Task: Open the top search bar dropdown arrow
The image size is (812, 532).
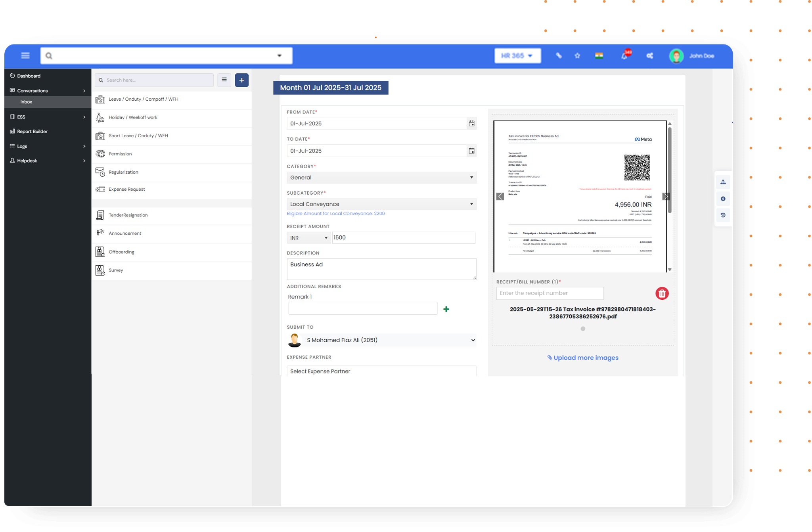Action: click(280, 55)
